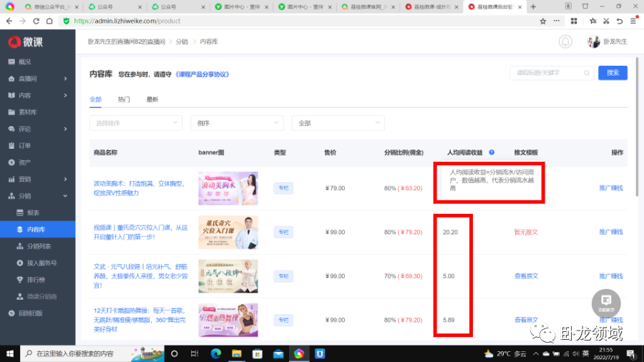This screenshot has width=644, height=362.
Task: Click taskbar search box
Action: (x=92, y=353)
